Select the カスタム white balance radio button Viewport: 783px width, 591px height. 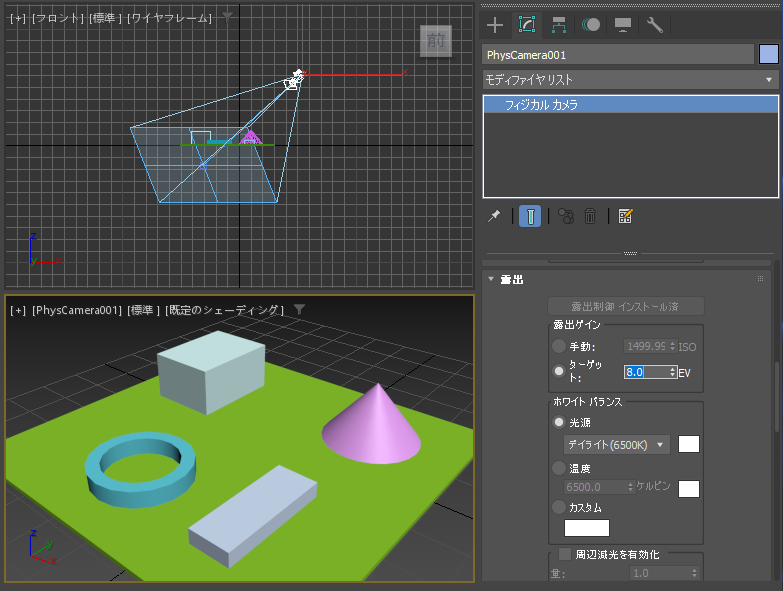(559, 507)
